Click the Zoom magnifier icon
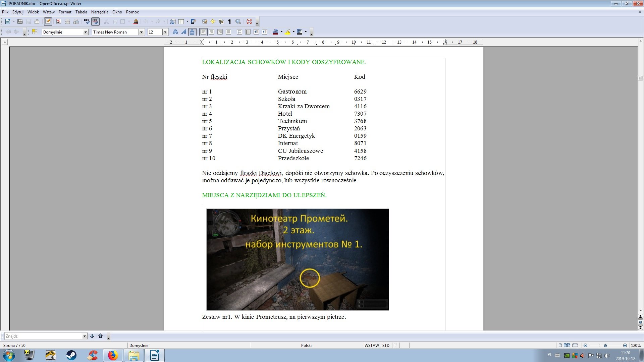 click(238, 21)
